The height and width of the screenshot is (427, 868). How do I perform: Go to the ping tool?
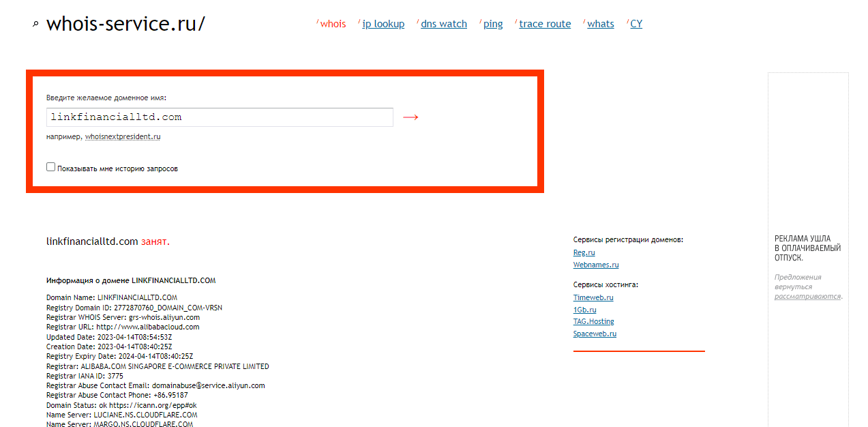493,24
